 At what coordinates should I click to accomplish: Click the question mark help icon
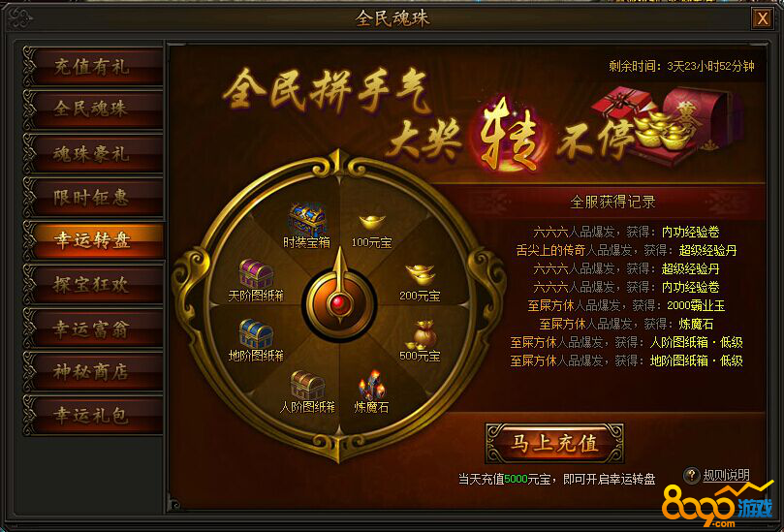point(692,476)
